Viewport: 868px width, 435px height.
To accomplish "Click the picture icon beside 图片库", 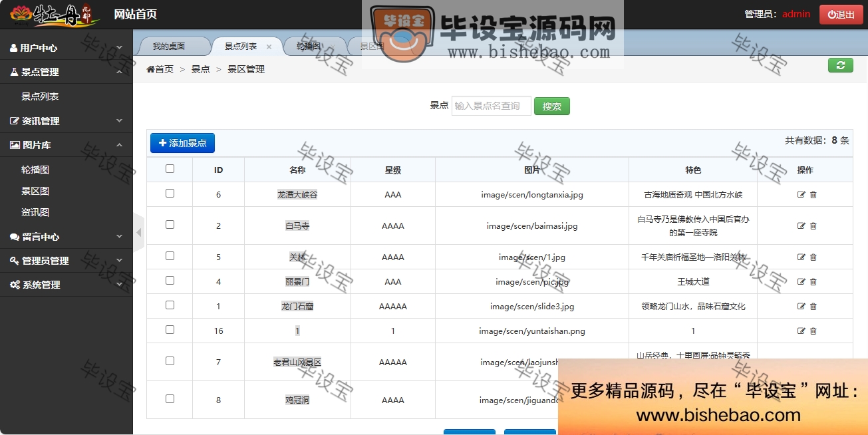I will click(15, 145).
